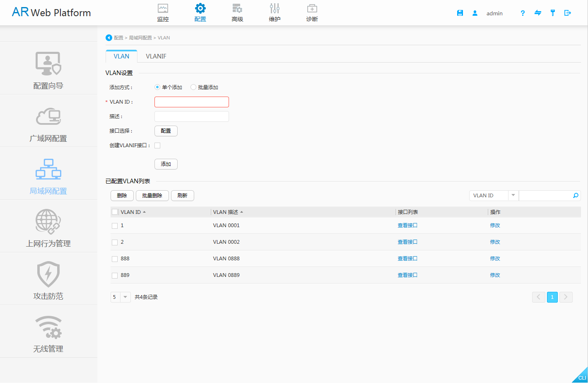Check the row for VLAN 2
The width and height of the screenshot is (588, 383).
click(x=115, y=242)
